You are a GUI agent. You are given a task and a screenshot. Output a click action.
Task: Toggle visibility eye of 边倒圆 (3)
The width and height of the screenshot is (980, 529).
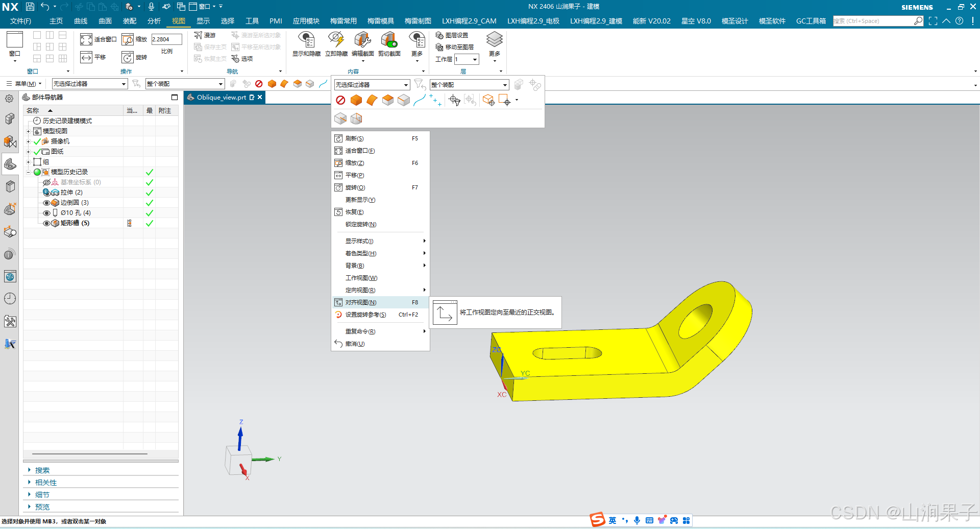[46, 203]
